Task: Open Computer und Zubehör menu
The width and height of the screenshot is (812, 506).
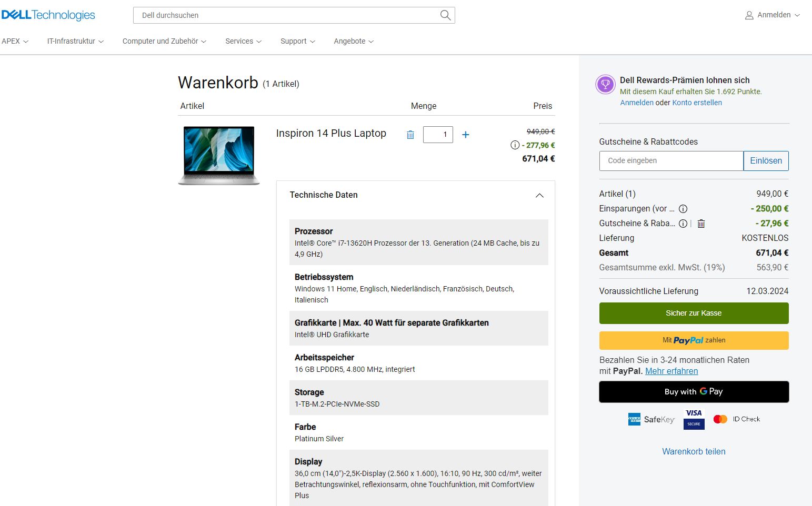Action: (x=164, y=41)
